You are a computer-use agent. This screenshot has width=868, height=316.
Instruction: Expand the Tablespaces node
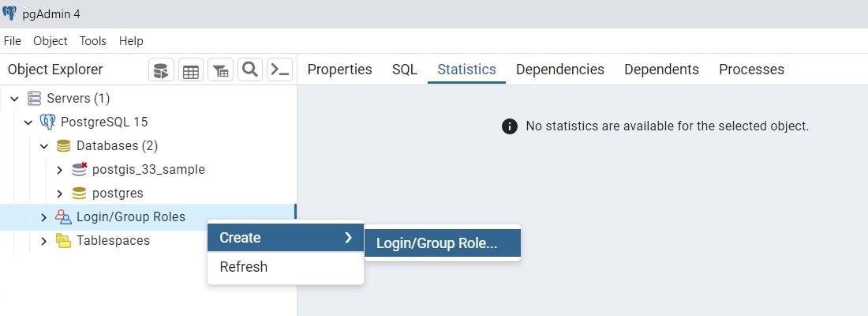(x=44, y=241)
